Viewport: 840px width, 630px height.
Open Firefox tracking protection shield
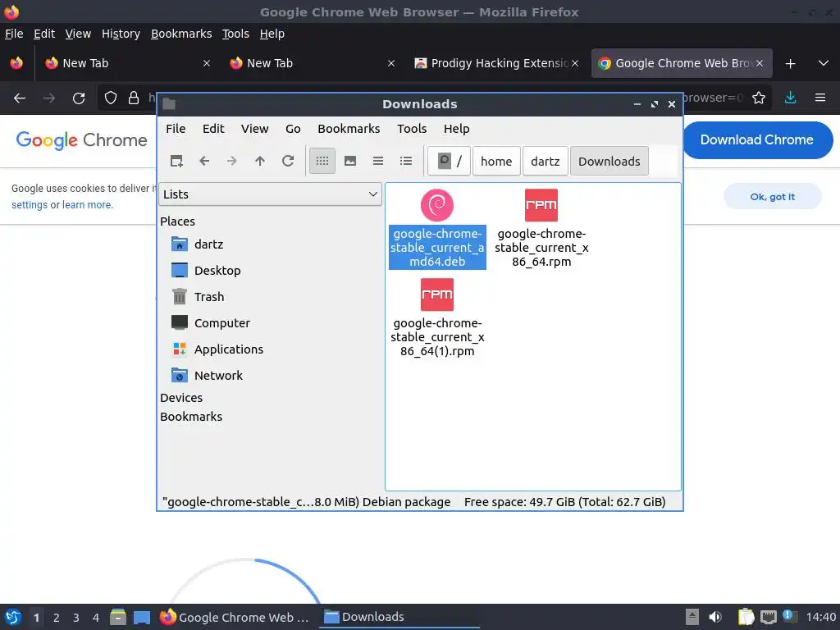[x=111, y=98]
